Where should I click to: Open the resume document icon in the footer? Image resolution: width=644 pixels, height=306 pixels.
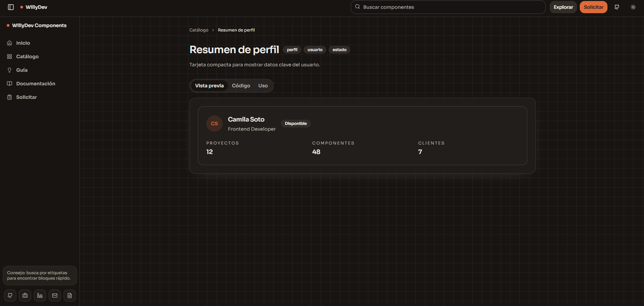pyautogui.click(x=69, y=295)
